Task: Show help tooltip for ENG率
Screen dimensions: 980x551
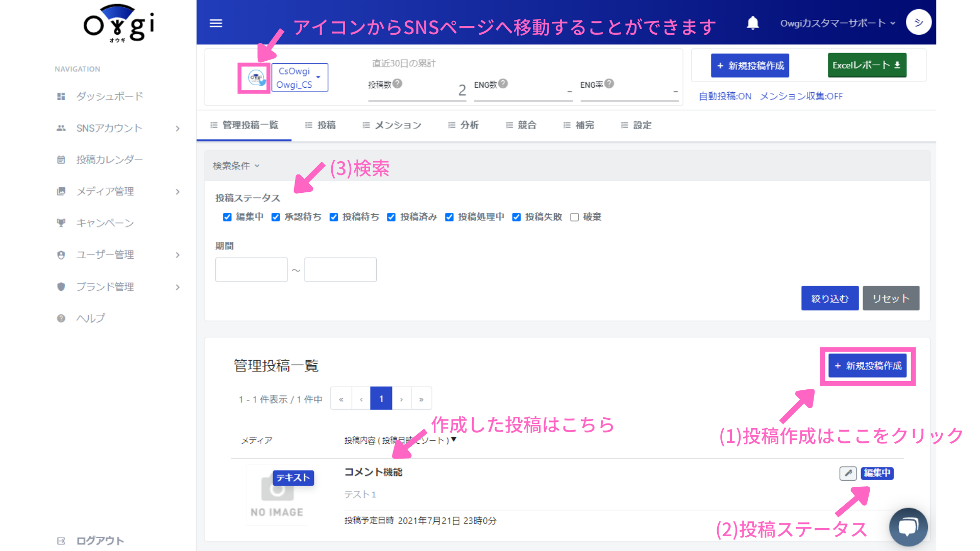Action: tap(609, 83)
